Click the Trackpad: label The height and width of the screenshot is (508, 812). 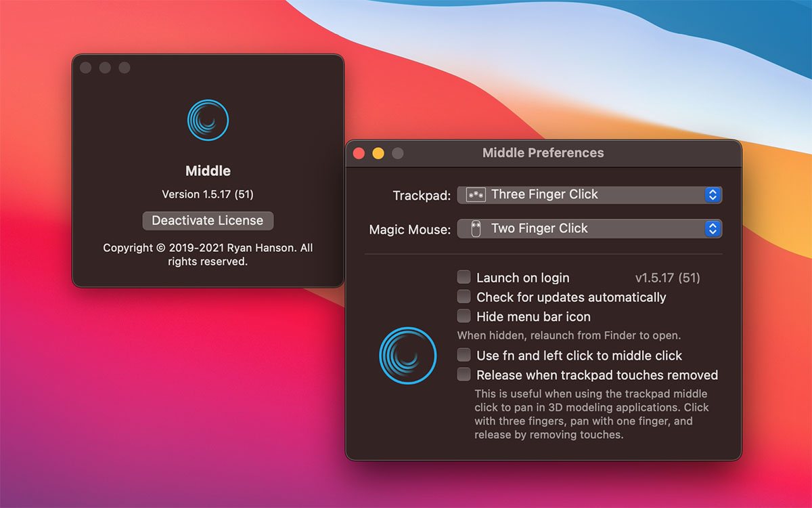click(422, 196)
